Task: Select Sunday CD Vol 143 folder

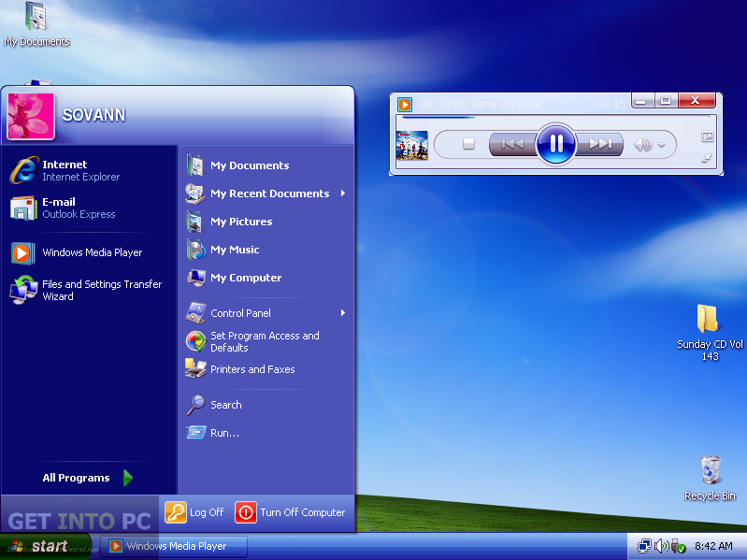Action: coord(710,333)
